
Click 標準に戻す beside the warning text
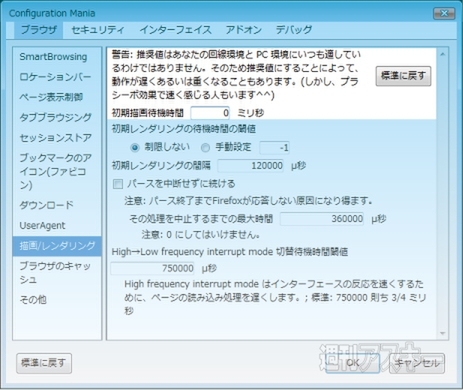click(x=403, y=76)
